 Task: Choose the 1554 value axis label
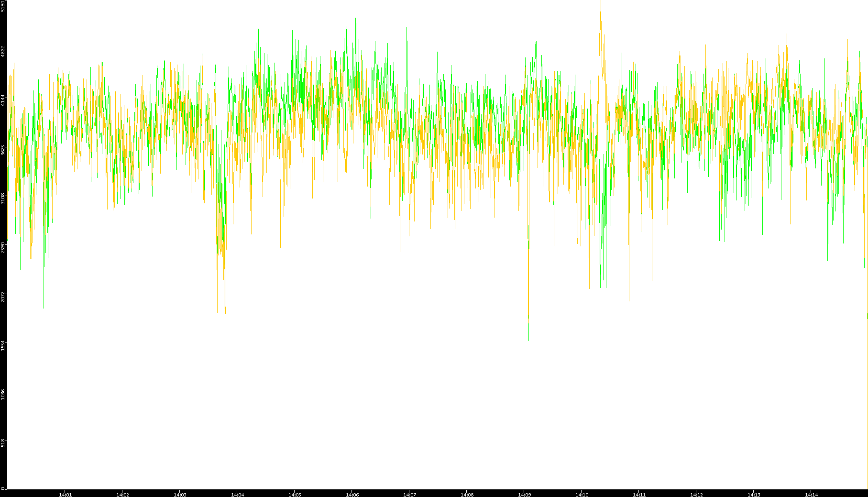coord(3,345)
